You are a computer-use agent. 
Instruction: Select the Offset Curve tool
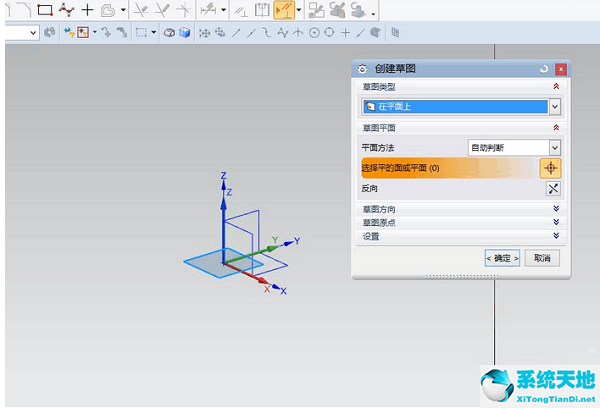pyautogui.click(x=108, y=10)
